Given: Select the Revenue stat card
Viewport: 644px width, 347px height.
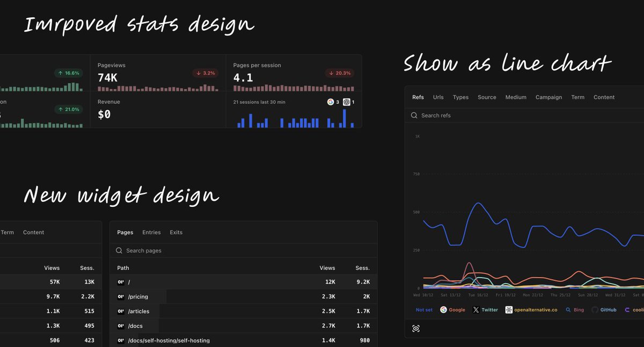Looking at the screenshot, I should (158, 110).
